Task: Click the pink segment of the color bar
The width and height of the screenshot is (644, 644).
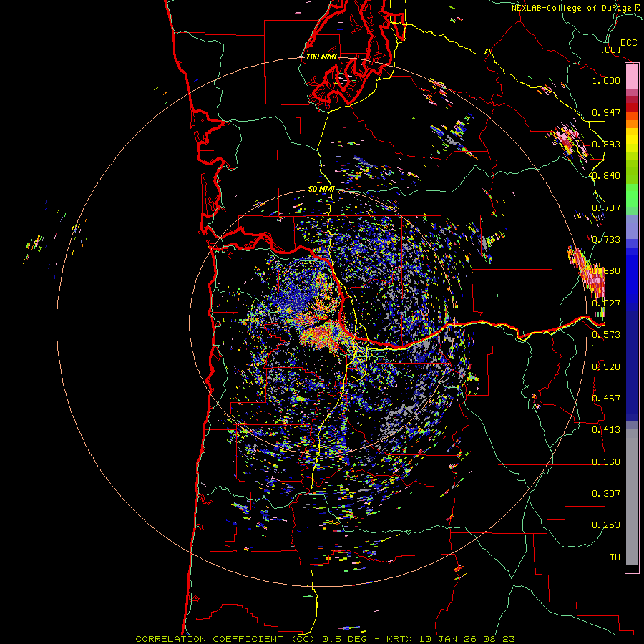Action: [x=632, y=76]
